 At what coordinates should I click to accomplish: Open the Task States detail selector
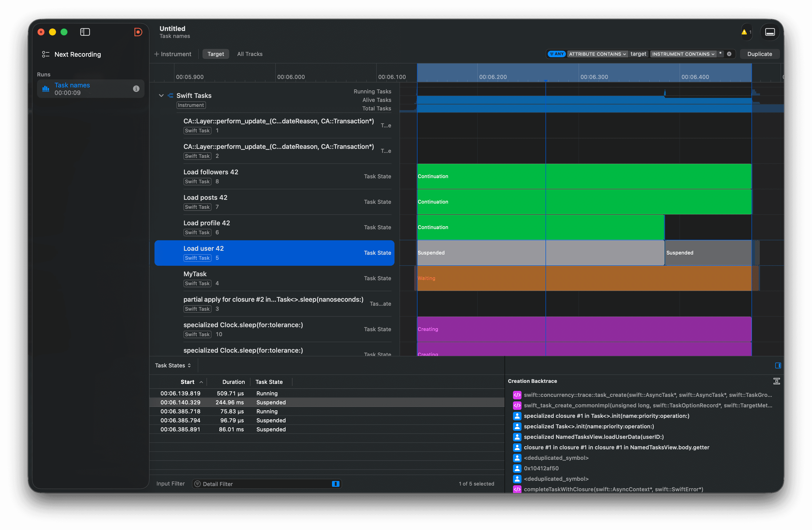(x=173, y=365)
